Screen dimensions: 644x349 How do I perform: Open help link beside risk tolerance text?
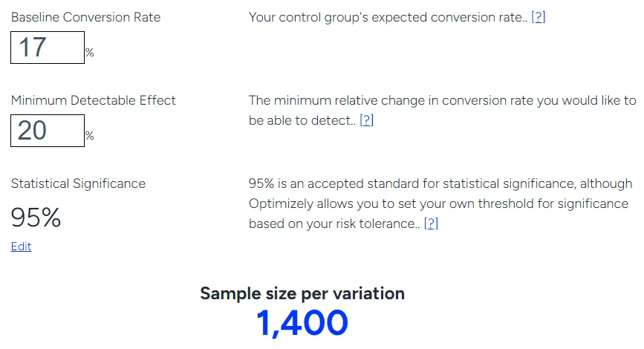point(431,224)
